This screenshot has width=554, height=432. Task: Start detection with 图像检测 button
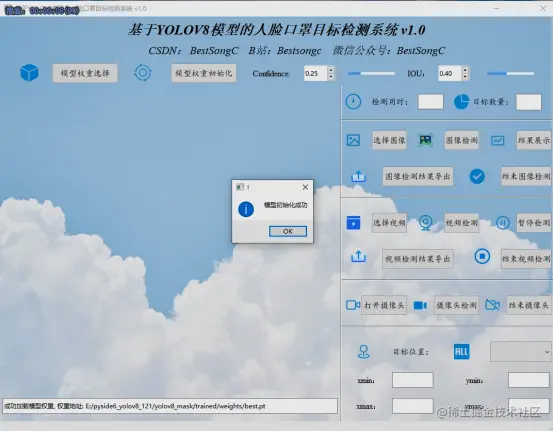pos(461,140)
